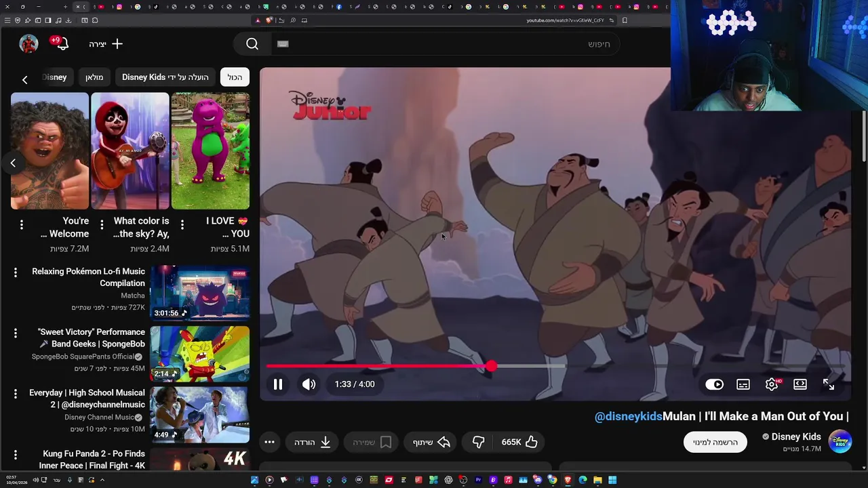Open the High School Musical thumbnail 4:49
The height and width of the screenshot is (488, 868).
[200, 414]
